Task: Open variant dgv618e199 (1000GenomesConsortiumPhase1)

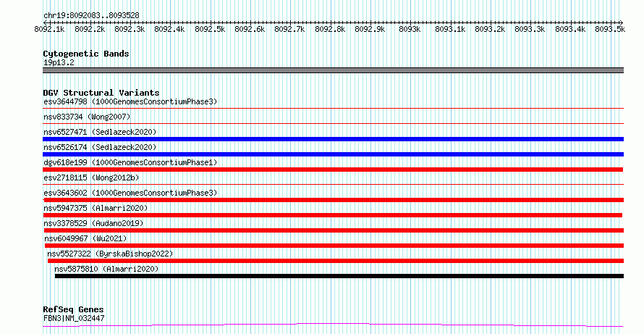Action: pos(130,163)
